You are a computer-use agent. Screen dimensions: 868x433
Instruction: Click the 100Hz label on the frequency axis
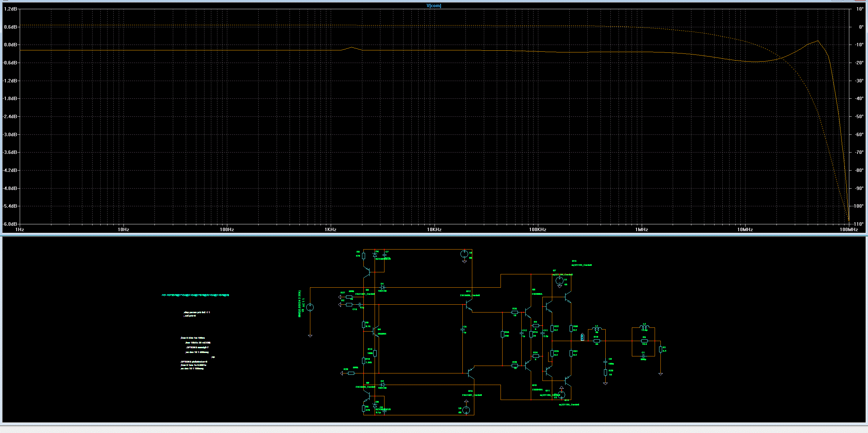(227, 229)
